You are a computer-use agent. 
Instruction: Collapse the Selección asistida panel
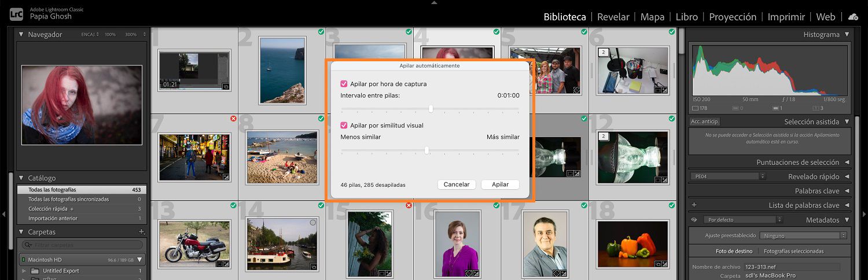[847, 121]
